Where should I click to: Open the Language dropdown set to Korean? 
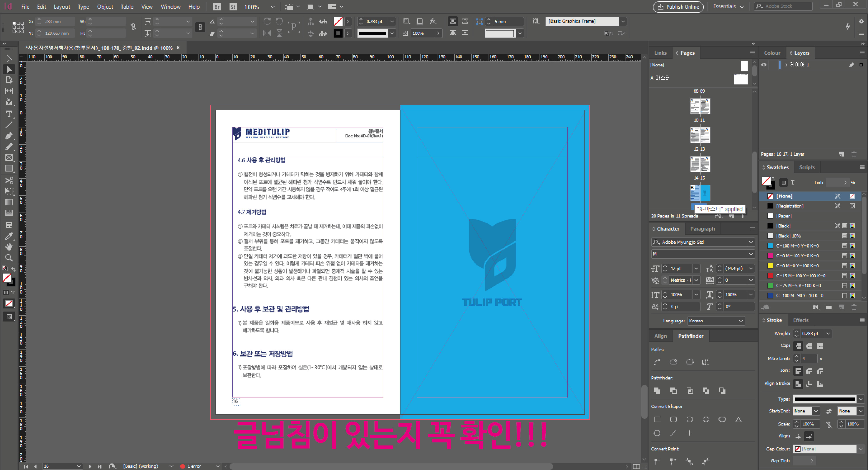(715, 321)
